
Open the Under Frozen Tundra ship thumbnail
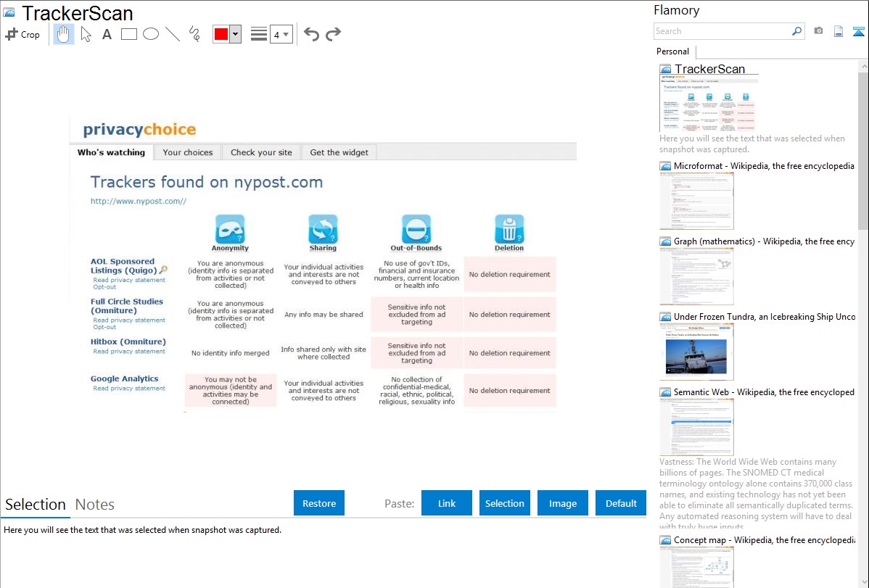[x=696, y=352]
